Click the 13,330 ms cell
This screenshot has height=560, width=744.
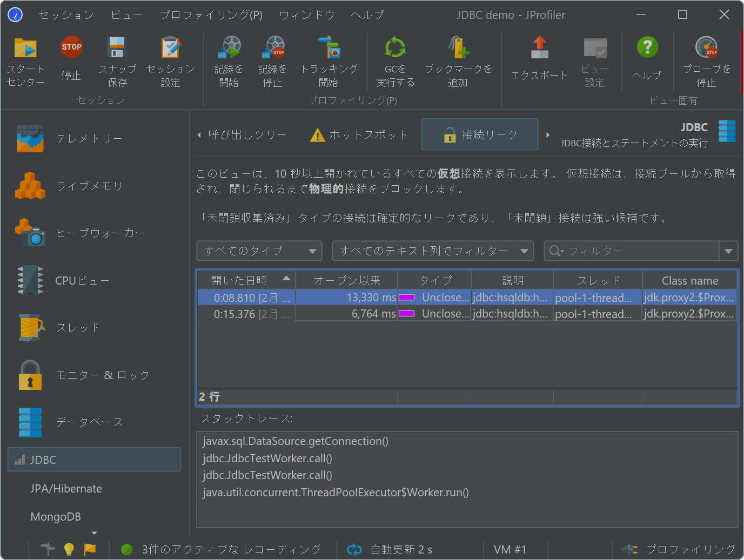coord(346,298)
